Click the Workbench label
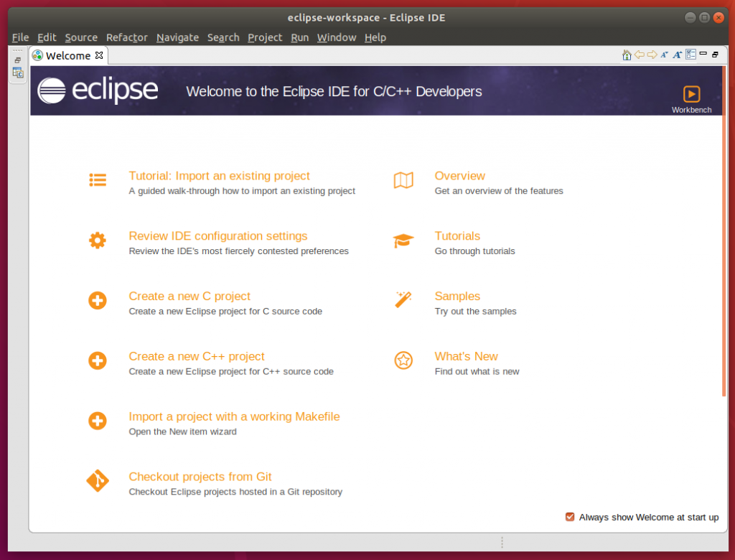The width and height of the screenshot is (735, 560). [x=691, y=110]
